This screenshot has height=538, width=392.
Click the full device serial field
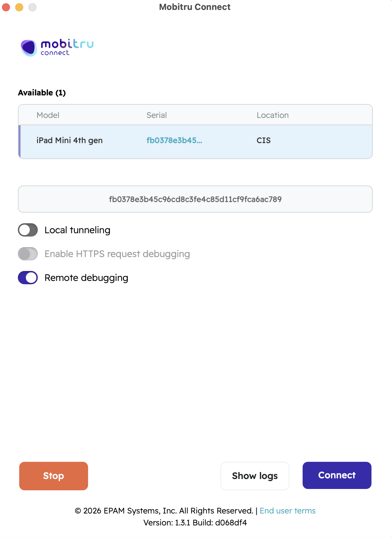click(195, 199)
